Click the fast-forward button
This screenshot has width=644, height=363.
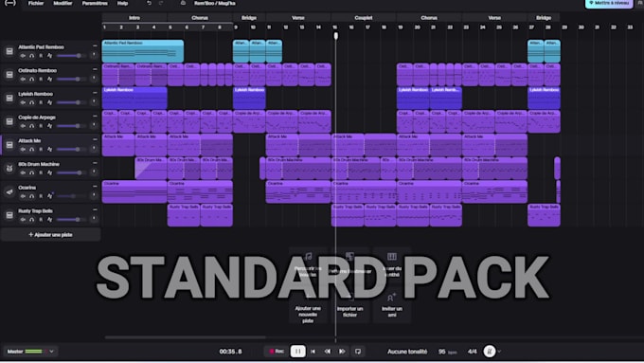point(342,352)
